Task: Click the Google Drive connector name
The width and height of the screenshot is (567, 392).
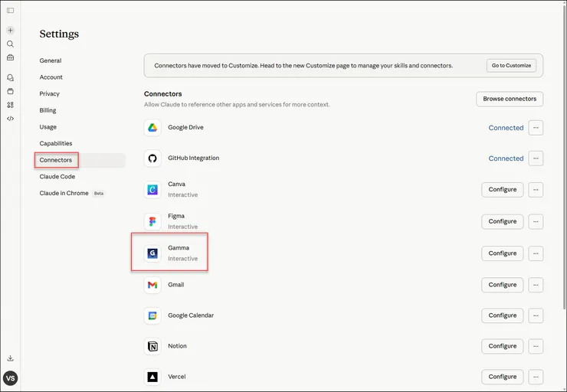Action: (x=185, y=127)
